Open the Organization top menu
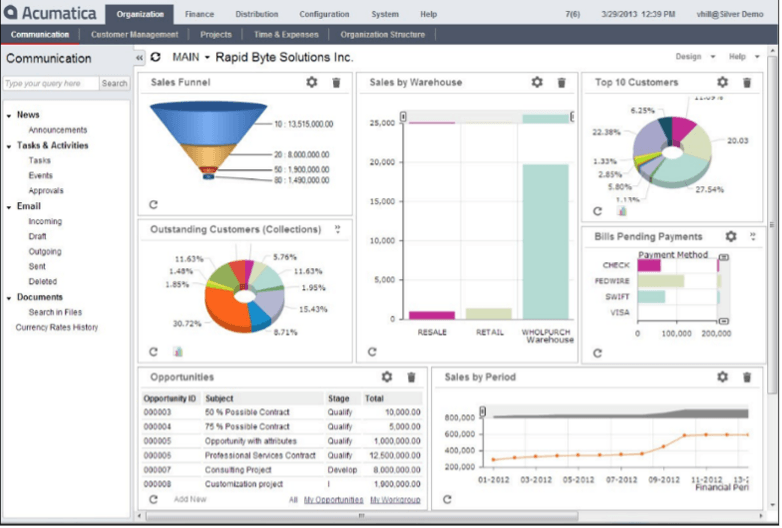Image resolution: width=782 pixels, height=528 pixels. [x=140, y=14]
